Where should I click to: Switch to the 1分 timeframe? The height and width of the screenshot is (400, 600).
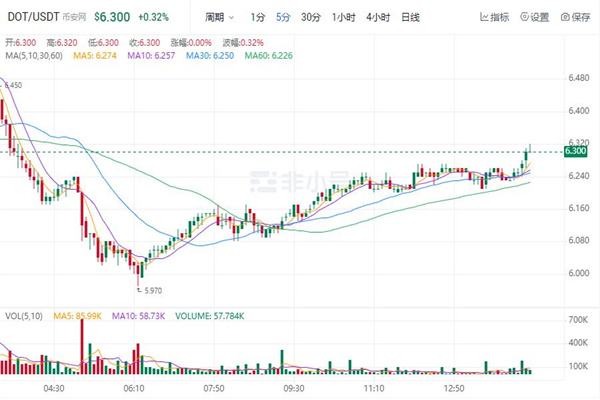coord(258,18)
